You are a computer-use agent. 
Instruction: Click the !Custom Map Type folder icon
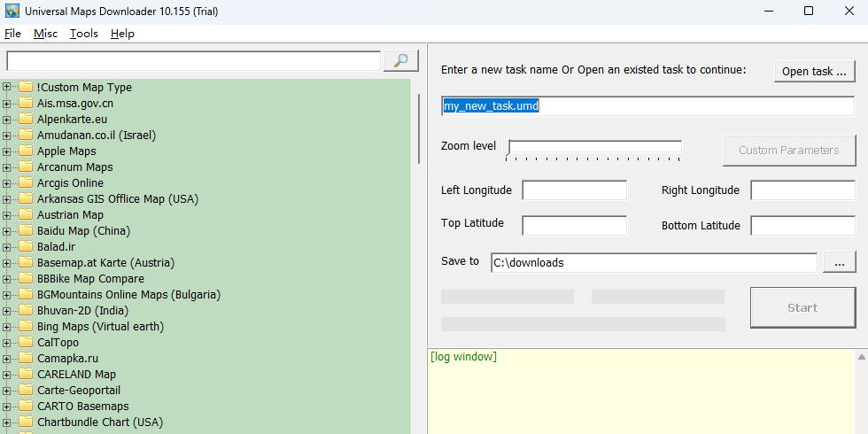(x=26, y=87)
